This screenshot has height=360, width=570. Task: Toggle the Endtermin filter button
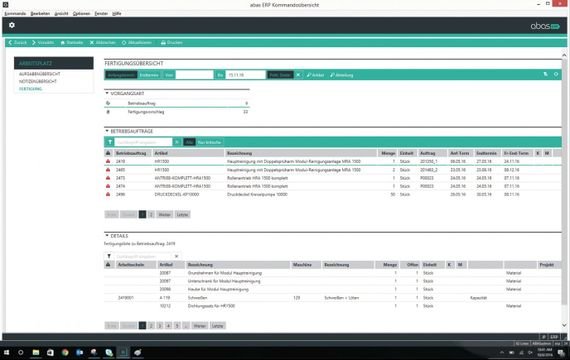point(149,75)
